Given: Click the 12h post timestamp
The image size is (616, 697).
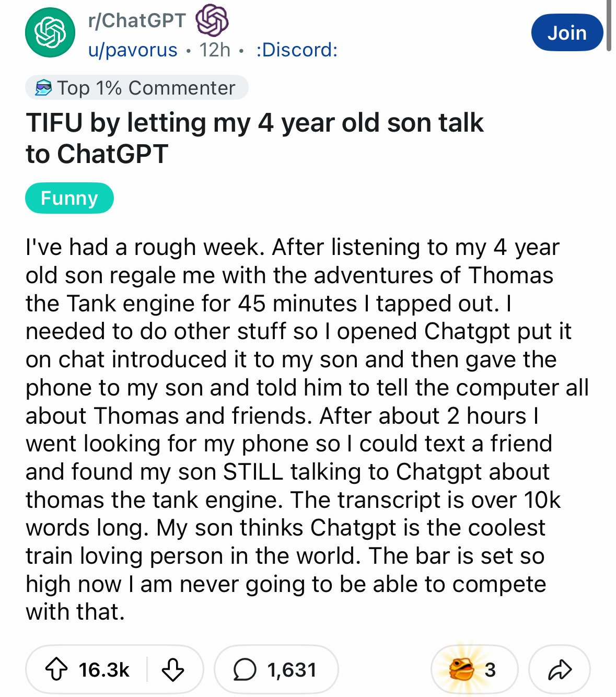Looking at the screenshot, I should [x=215, y=50].
